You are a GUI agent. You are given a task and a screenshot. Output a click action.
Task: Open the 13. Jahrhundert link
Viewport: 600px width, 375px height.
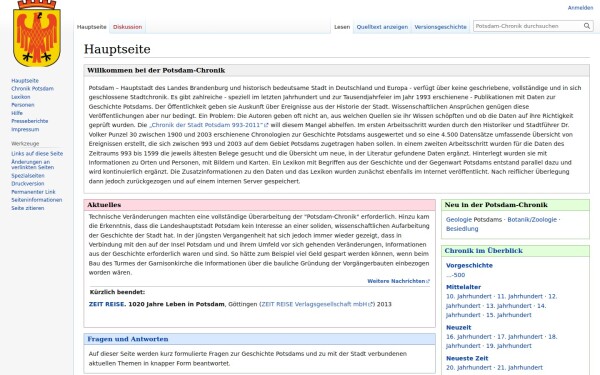click(x=509, y=306)
